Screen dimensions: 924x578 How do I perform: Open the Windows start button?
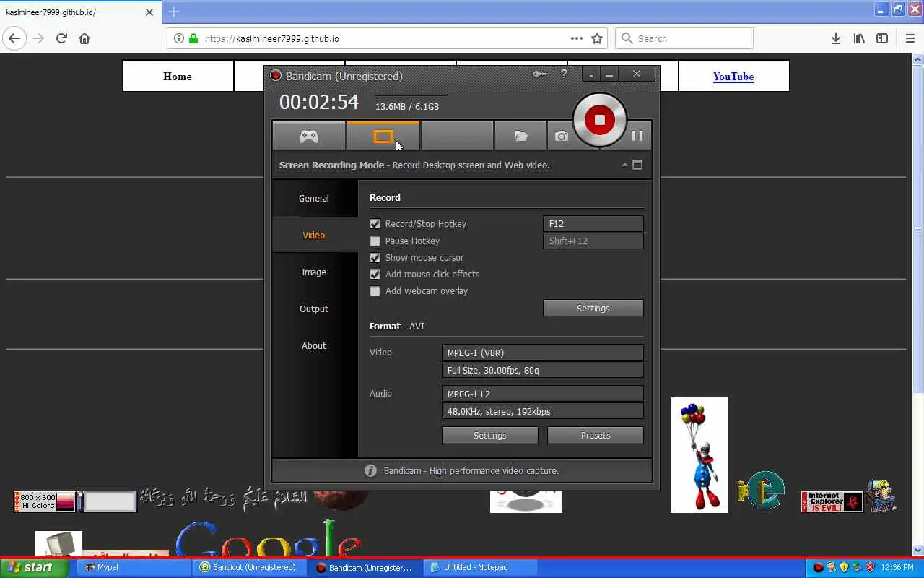coord(34,568)
